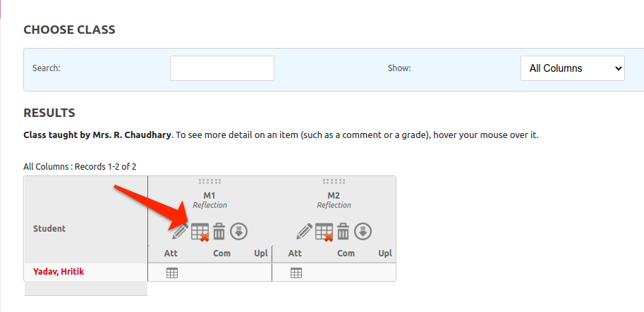Viewport: 644px width, 312px height.
Task: Click the Reflection label under M2
Action: tap(334, 205)
